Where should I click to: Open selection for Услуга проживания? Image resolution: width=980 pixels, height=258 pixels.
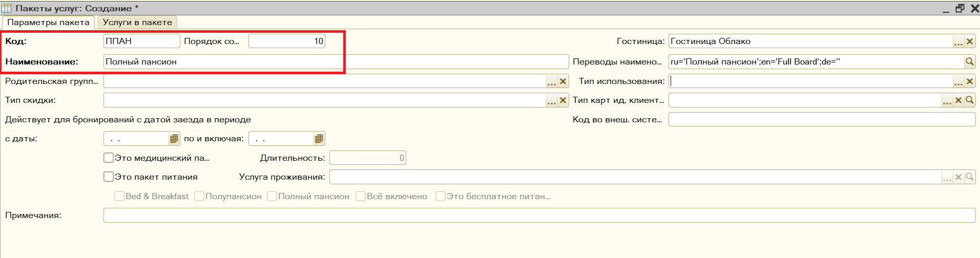click(x=947, y=177)
